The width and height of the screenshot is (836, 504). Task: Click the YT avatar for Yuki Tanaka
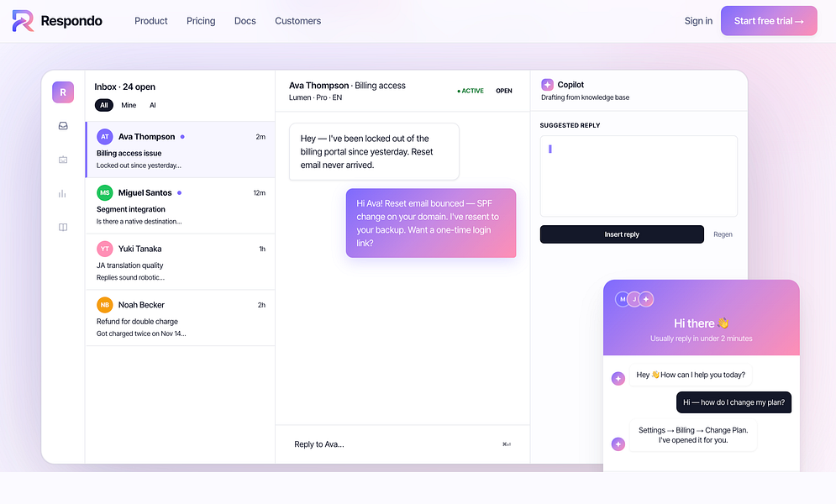point(104,249)
